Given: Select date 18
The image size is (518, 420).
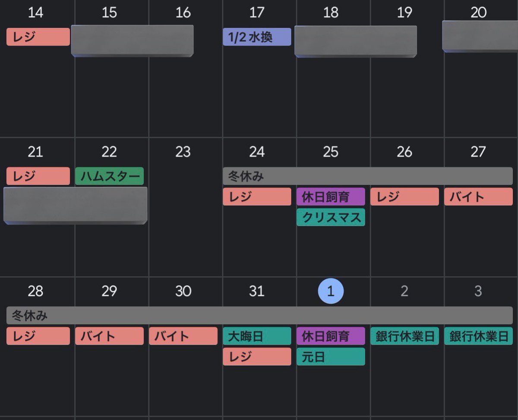Looking at the screenshot, I should click(331, 13).
